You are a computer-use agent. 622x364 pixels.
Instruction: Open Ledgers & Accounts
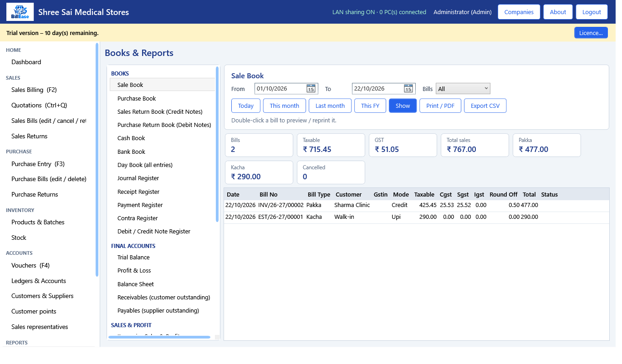[39, 281]
